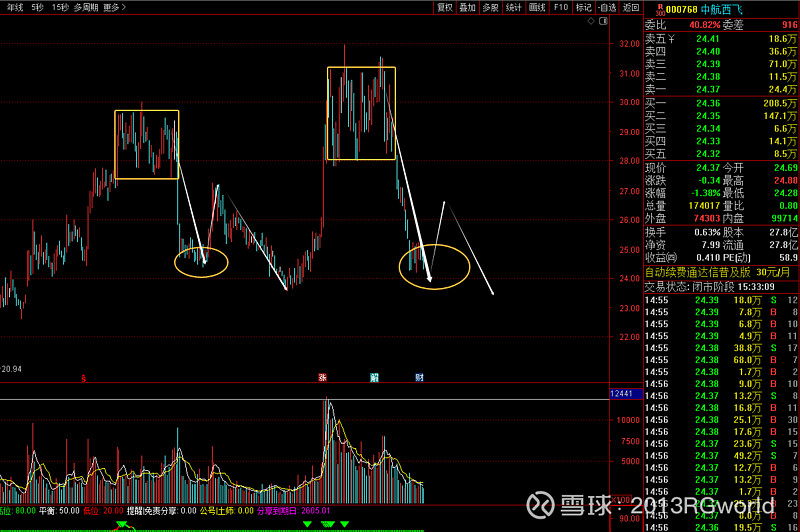Open the F10 company info
The width and height of the screenshot is (800, 532).
tap(561, 7)
